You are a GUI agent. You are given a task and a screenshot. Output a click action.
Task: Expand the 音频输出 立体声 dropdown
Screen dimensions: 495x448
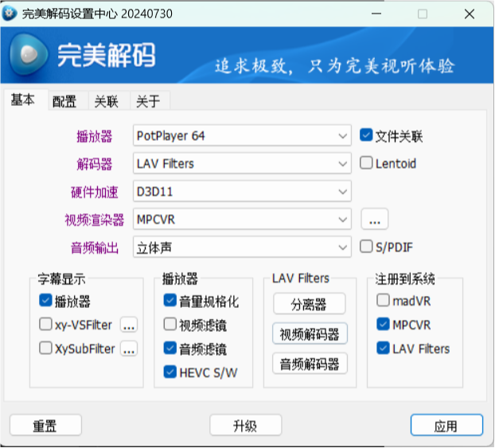pyautogui.click(x=242, y=247)
